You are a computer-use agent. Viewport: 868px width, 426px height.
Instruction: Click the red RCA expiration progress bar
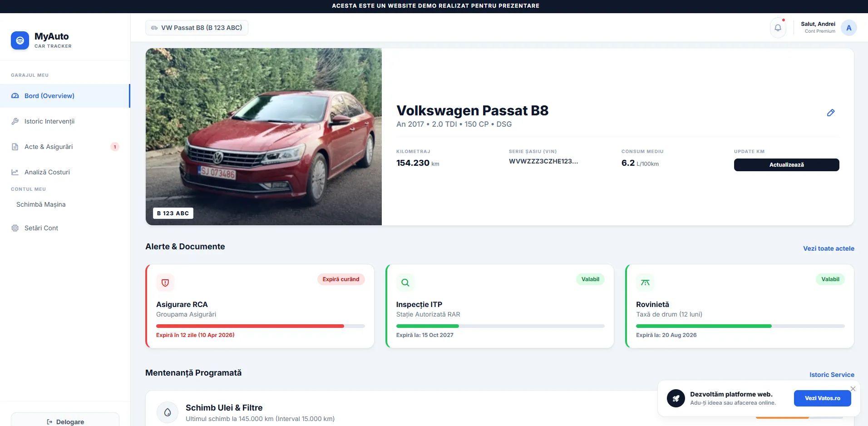pyautogui.click(x=250, y=326)
